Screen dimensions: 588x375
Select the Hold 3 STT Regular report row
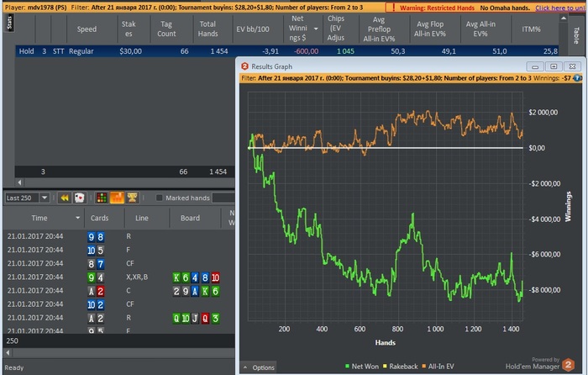[x=287, y=51]
